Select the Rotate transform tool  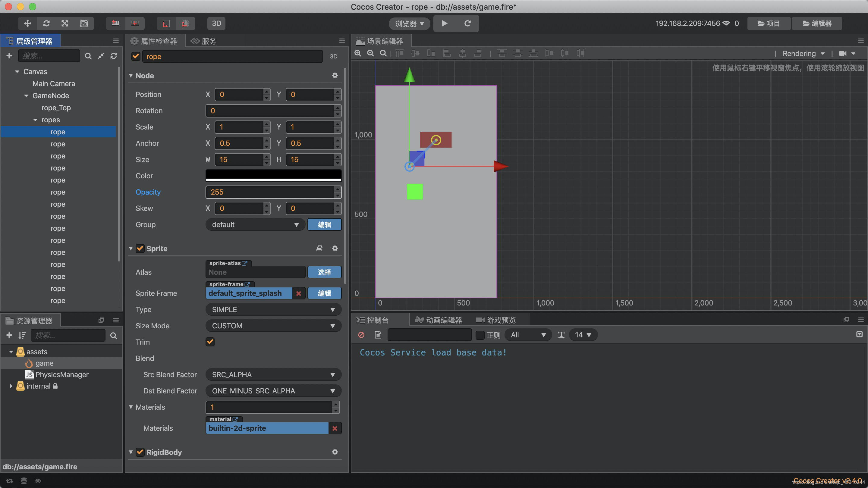(46, 23)
